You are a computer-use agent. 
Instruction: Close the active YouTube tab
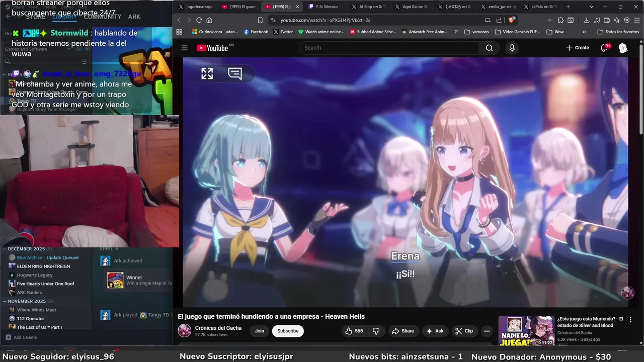297,7
